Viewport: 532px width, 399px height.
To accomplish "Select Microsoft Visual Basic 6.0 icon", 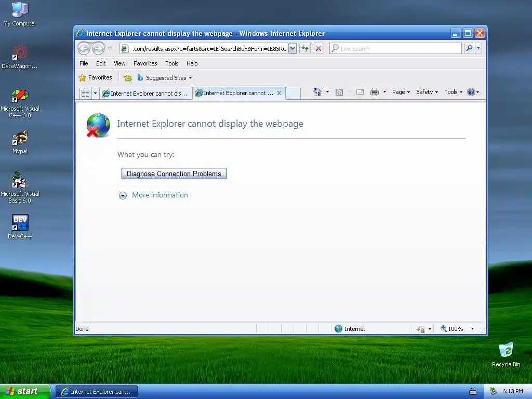I will coord(20,188).
